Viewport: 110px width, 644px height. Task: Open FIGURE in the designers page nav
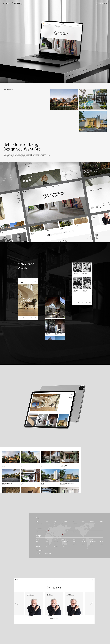(x=63, y=580)
